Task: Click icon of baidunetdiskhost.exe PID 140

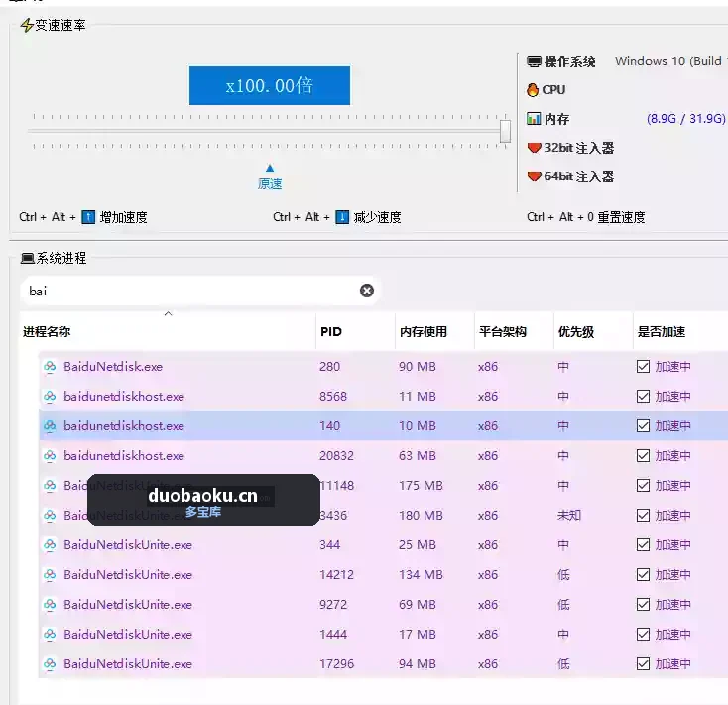Action: (x=50, y=426)
